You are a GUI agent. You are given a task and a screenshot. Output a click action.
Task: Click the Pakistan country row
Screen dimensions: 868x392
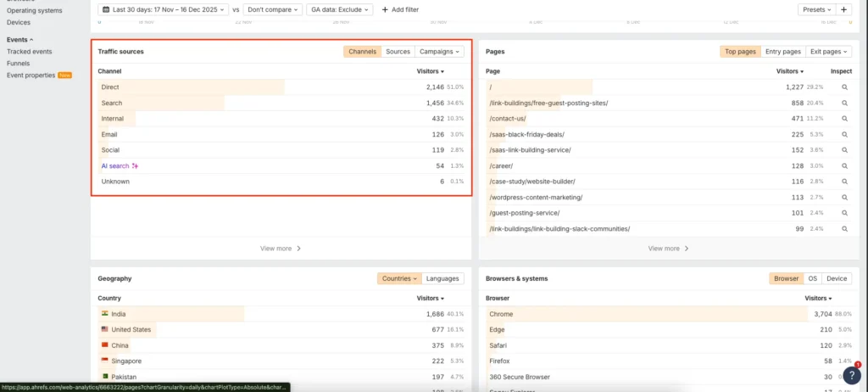(x=281, y=377)
